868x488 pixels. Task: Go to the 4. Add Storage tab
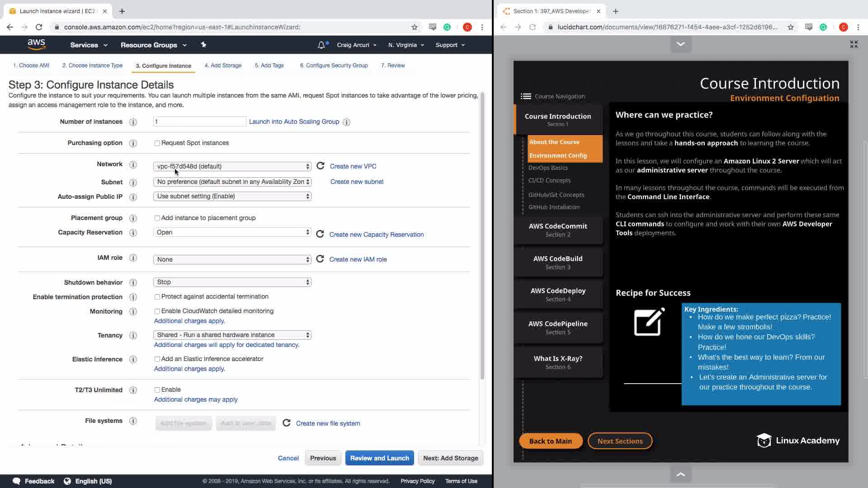tap(223, 66)
